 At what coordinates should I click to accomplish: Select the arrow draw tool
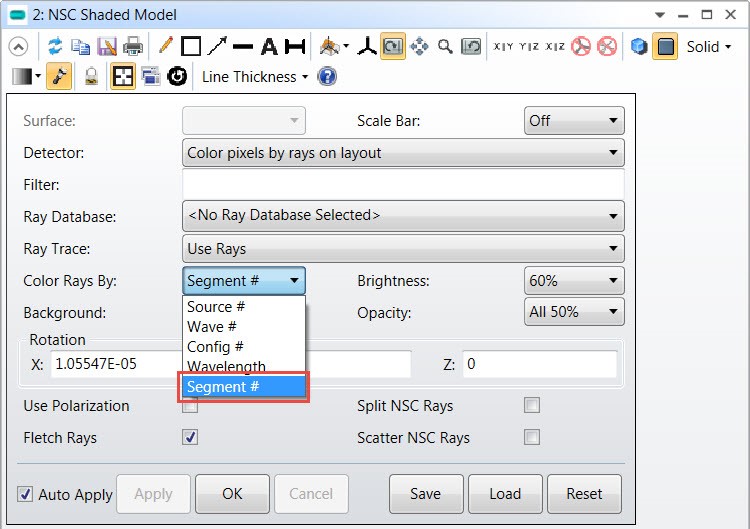[217, 46]
